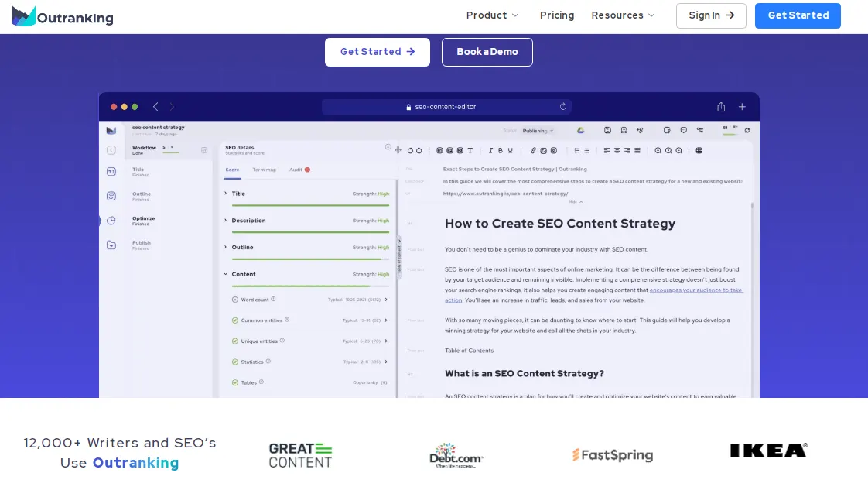Expand the Outline score section
The height and width of the screenshot is (490, 868).
tap(225, 247)
